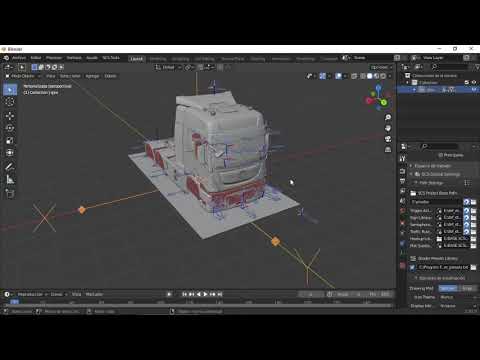The height and width of the screenshot is (360, 480).
Task: Switch to the Layout workspace tab
Action: click(x=136, y=59)
